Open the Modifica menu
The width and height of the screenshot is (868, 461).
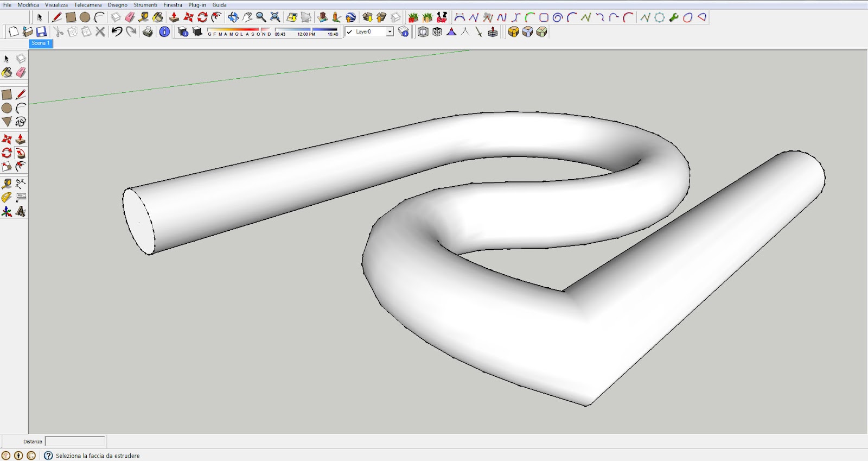28,5
